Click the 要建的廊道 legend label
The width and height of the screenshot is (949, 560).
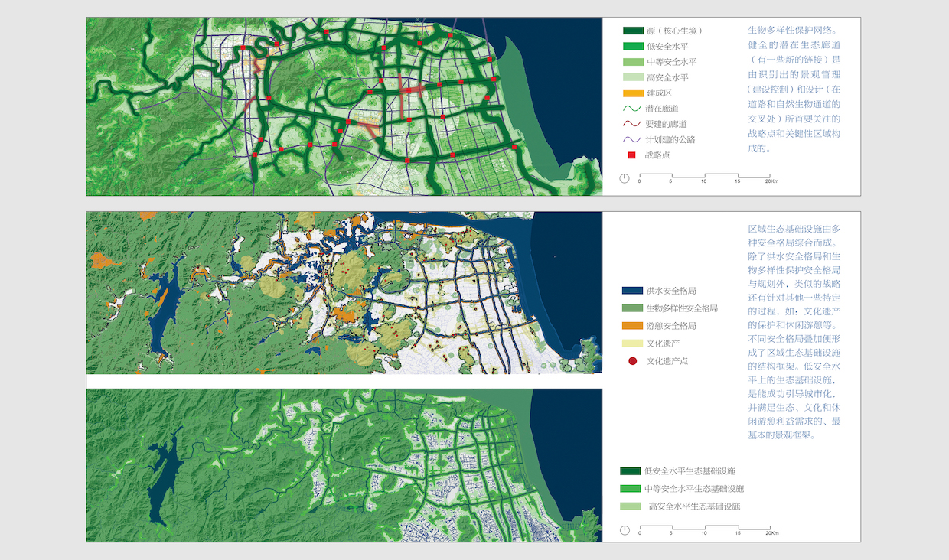[x=666, y=124]
